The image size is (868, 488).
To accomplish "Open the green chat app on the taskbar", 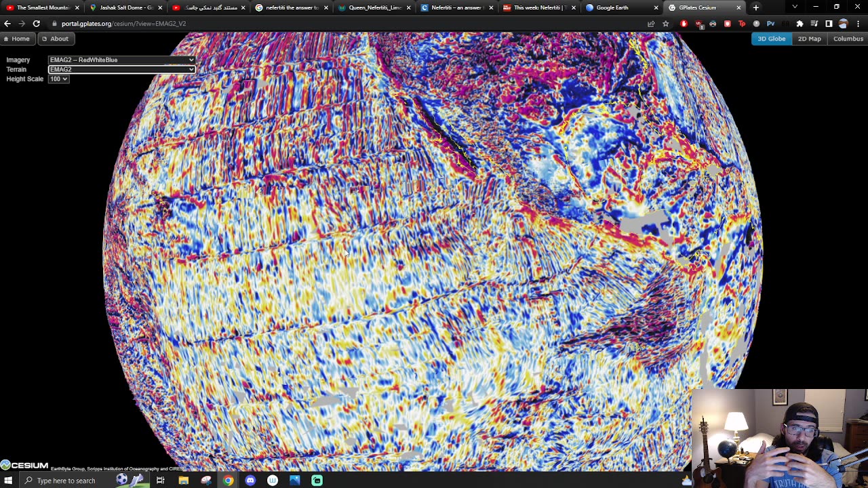I will 317,481.
